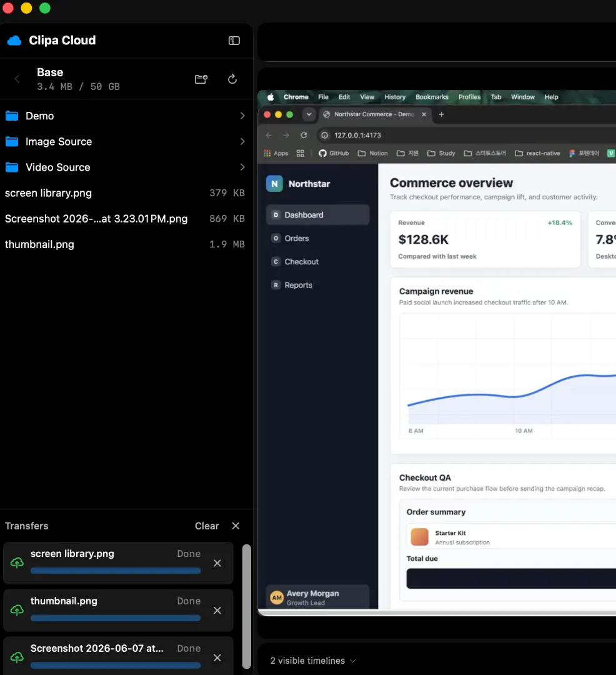The image size is (616, 675).
Task: Close the Transfers panel
Action: [236, 526]
